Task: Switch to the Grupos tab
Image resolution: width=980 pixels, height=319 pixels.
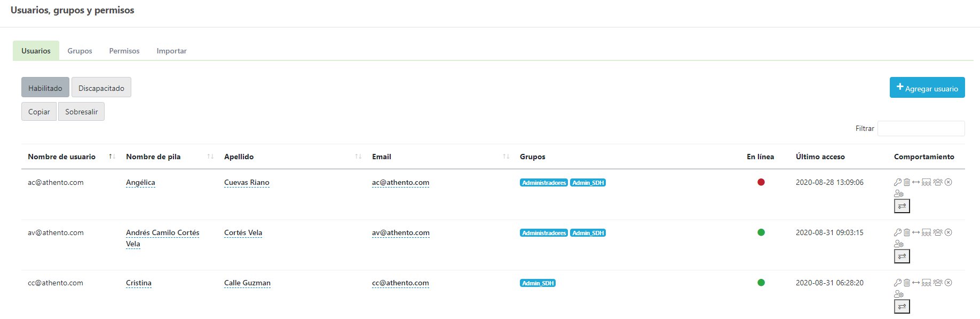Action: coord(80,51)
